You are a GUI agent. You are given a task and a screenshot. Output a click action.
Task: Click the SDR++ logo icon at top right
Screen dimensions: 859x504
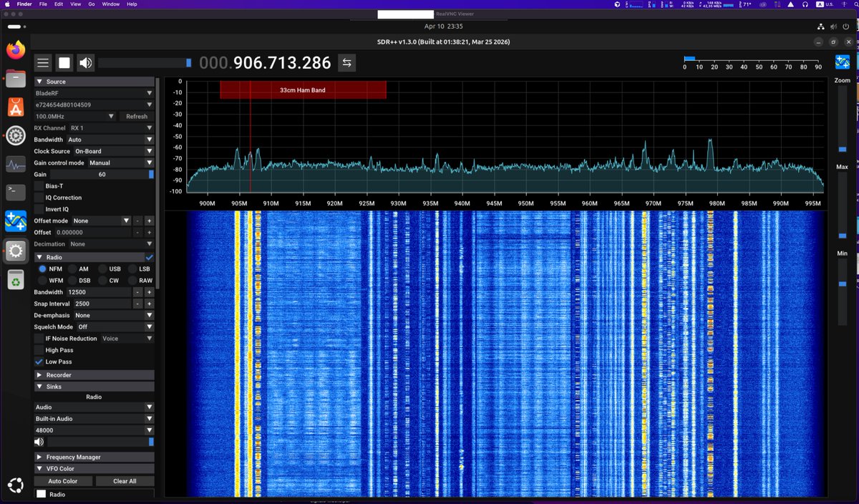pos(843,62)
